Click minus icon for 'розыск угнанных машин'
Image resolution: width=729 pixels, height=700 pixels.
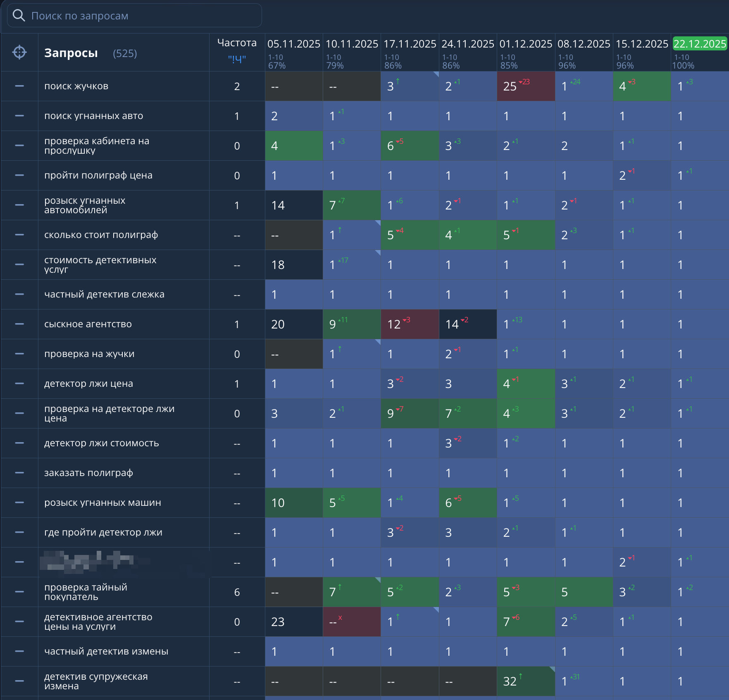coord(19,502)
